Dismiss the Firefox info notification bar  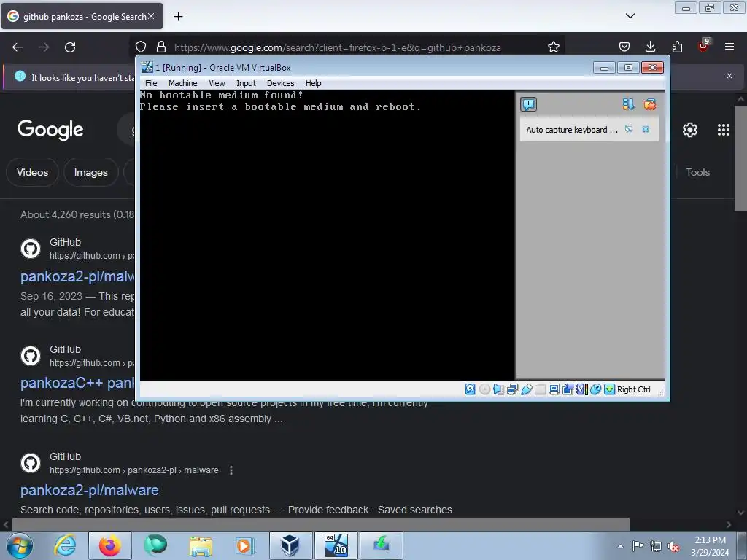click(x=729, y=76)
